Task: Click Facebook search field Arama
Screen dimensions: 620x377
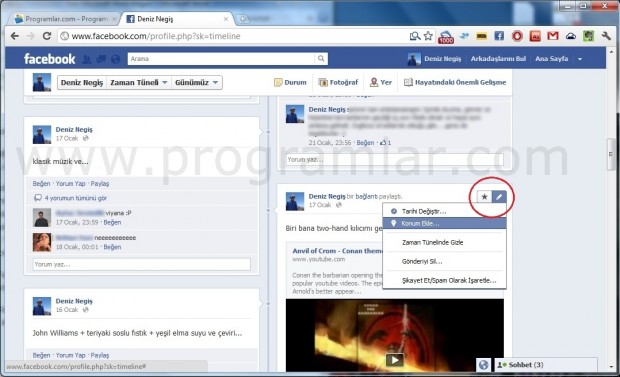Action: pos(221,59)
